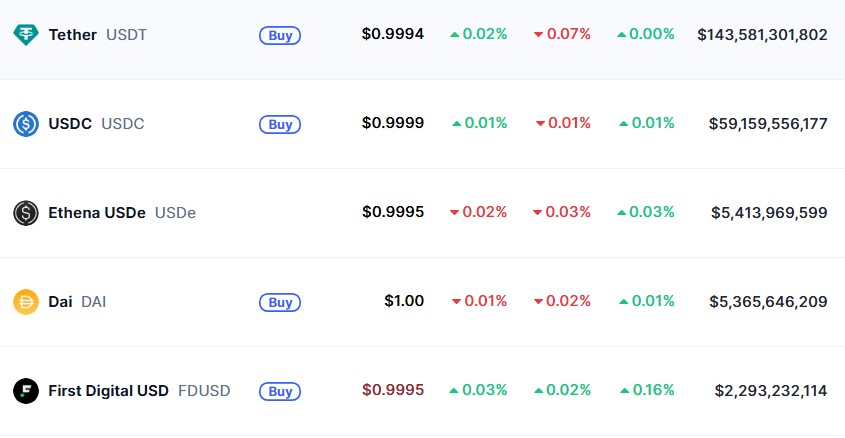This screenshot has height=438, width=845.
Task: Click First Digital USD's 0.16% change
Action: [647, 390]
